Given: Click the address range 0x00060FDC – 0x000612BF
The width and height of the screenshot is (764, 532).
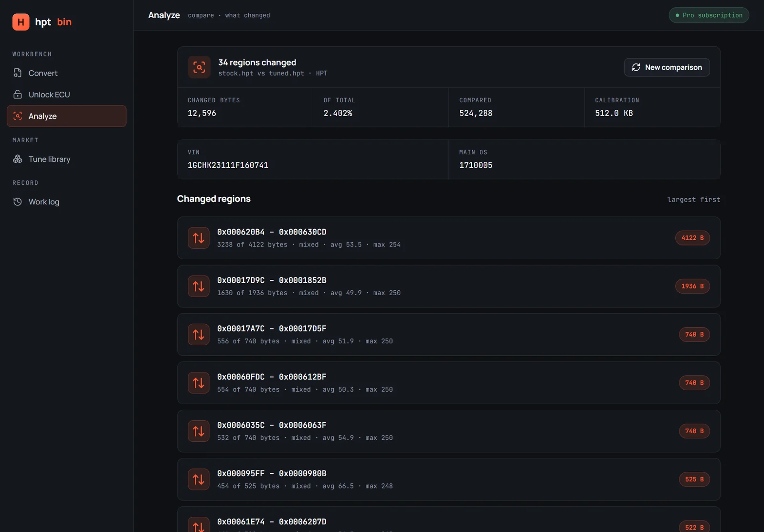Looking at the screenshot, I should [x=272, y=377].
